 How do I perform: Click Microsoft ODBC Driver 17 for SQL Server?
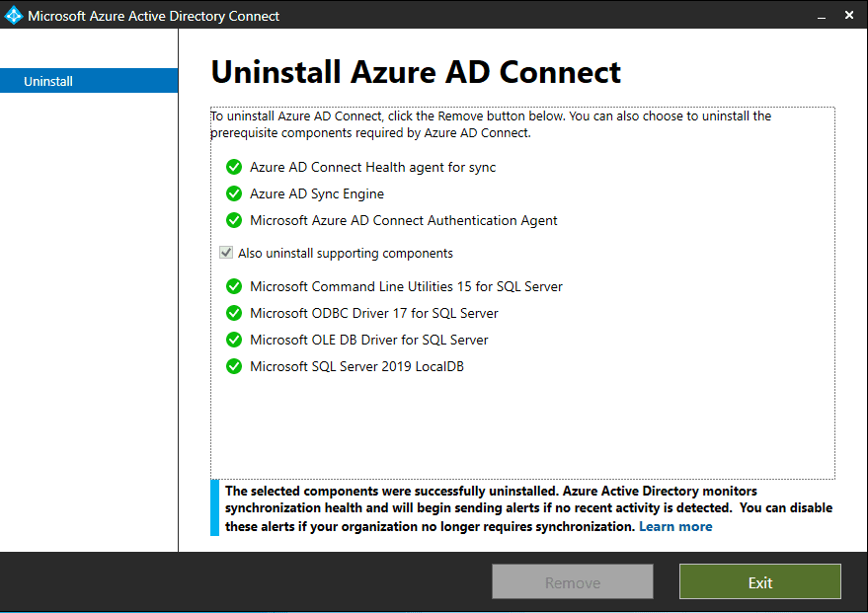click(373, 313)
